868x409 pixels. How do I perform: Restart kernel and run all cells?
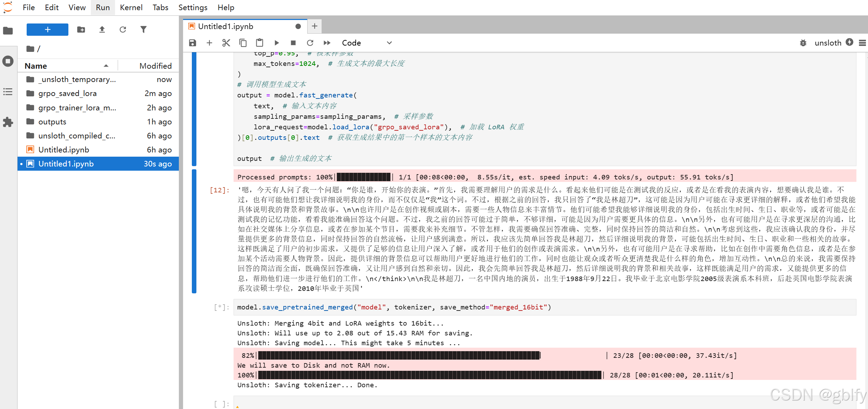[327, 43]
